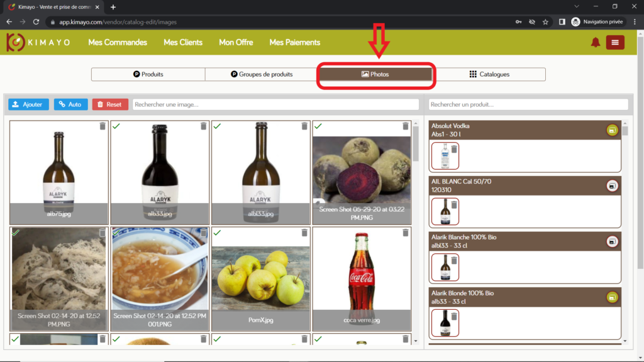Focus the Rechercher une image search field
This screenshot has width=644, height=362.
[x=275, y=104]
